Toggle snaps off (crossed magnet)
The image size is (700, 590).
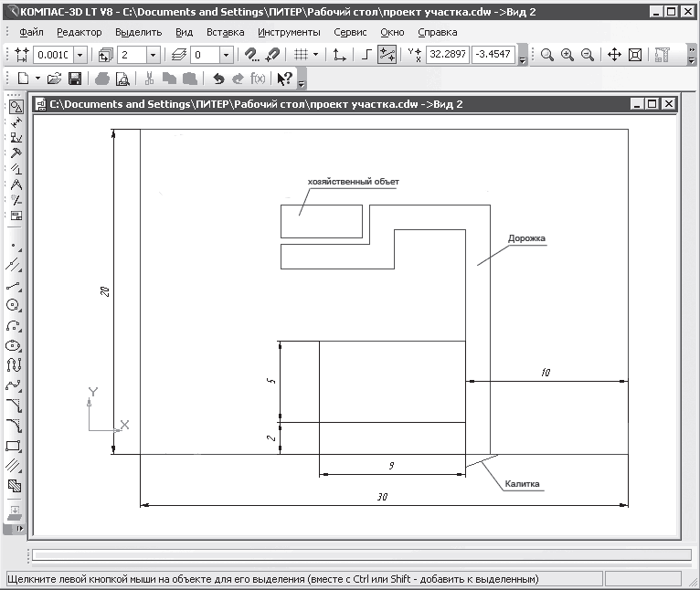(272, 55)
